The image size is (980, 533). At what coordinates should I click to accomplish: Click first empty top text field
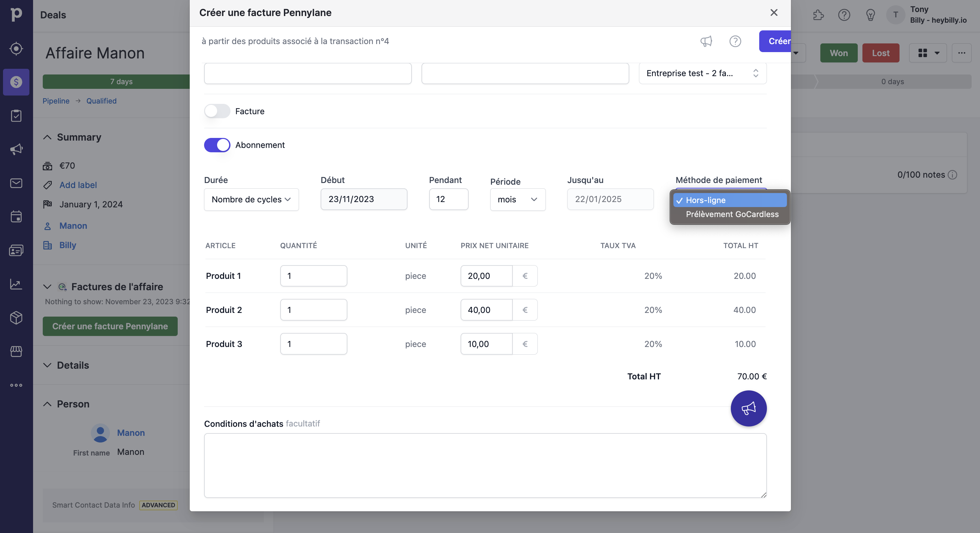click(307, 73)
